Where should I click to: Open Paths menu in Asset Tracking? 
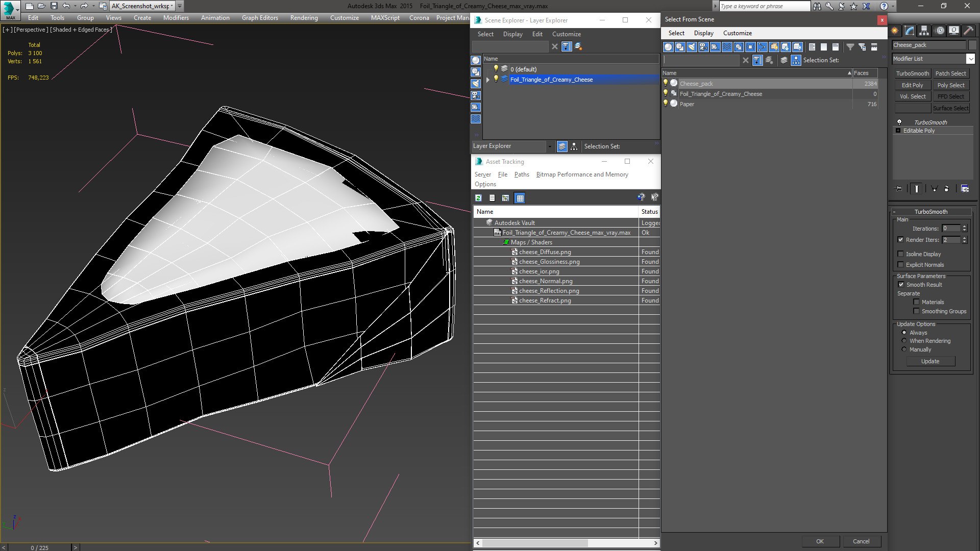click(521, 174)
